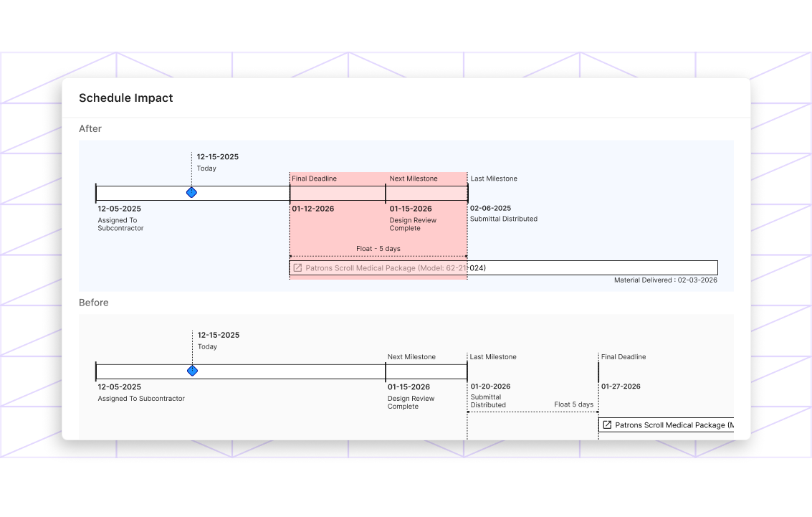Click the Before section label

click(94, 303)
